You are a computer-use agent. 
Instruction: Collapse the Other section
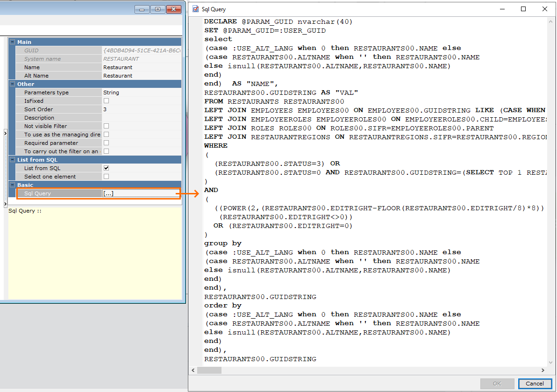[13, 84]
